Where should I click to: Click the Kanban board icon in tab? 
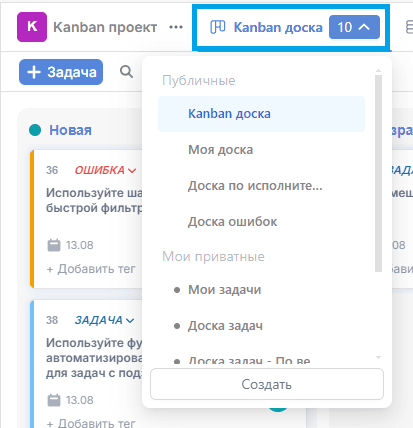tap(218, 27)
